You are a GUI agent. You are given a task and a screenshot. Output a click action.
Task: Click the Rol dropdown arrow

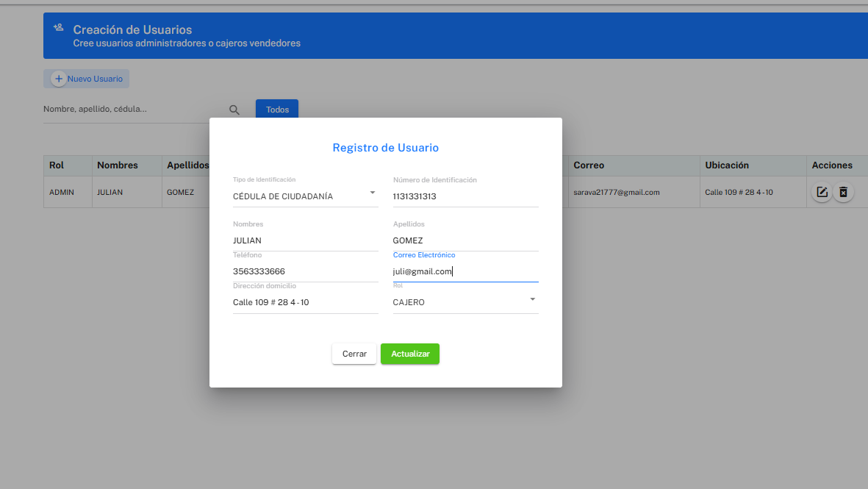tap(533, 299)
